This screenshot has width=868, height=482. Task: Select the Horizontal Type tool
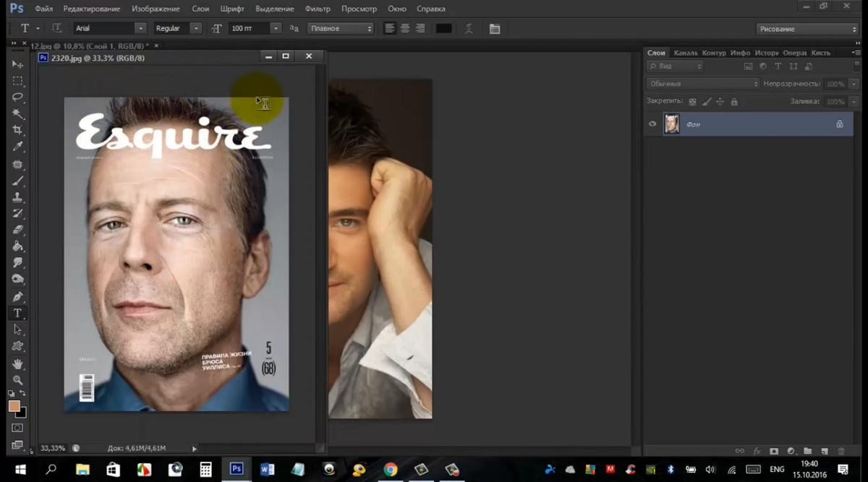[x=18, y=314]
